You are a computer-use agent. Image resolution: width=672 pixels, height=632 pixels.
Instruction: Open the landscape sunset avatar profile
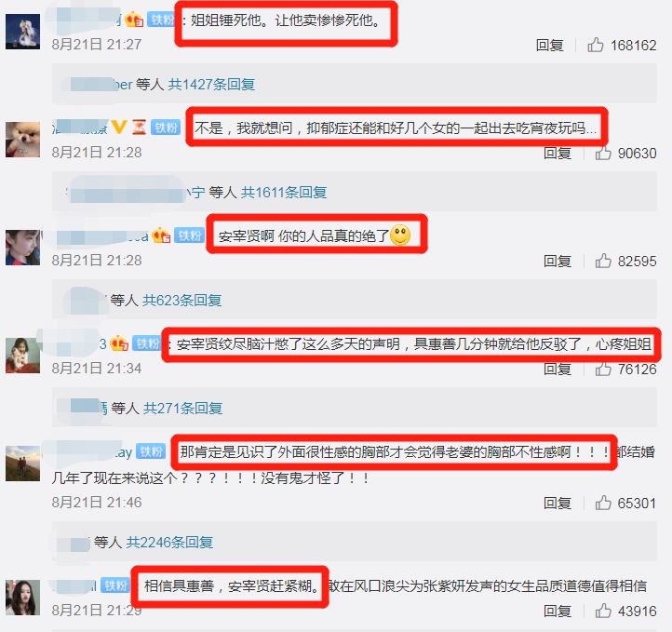[22, 464]
